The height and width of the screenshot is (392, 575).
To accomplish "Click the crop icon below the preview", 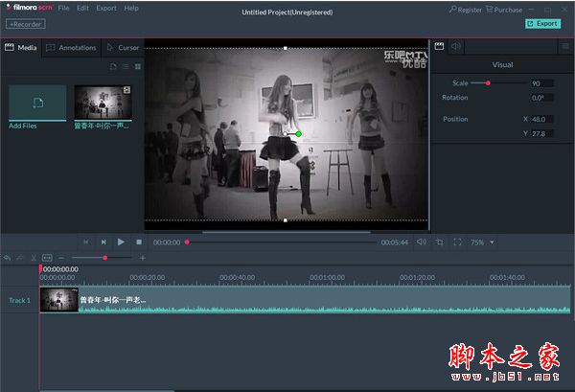I will (x=439, y=242).
